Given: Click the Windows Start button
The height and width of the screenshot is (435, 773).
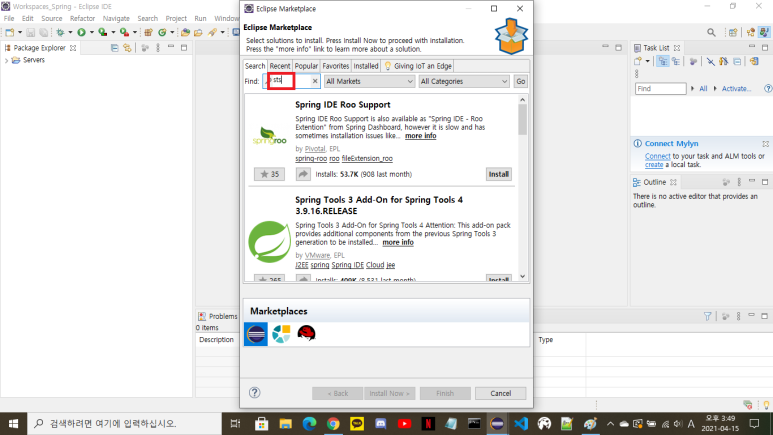Looking at the screenshot, I should point(13,424).
